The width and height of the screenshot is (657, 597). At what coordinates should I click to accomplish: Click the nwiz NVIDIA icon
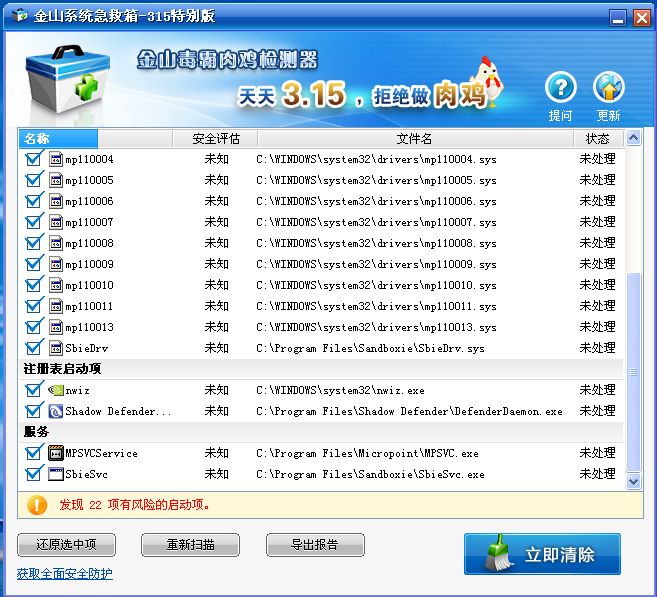pyautogui.click(x=56, y=390)
